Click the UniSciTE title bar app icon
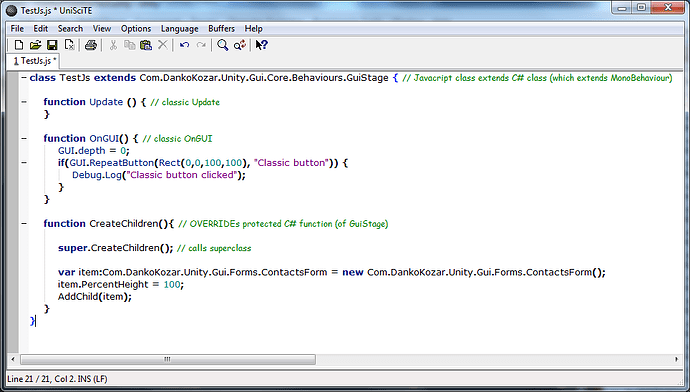 (x=12, y=11)
